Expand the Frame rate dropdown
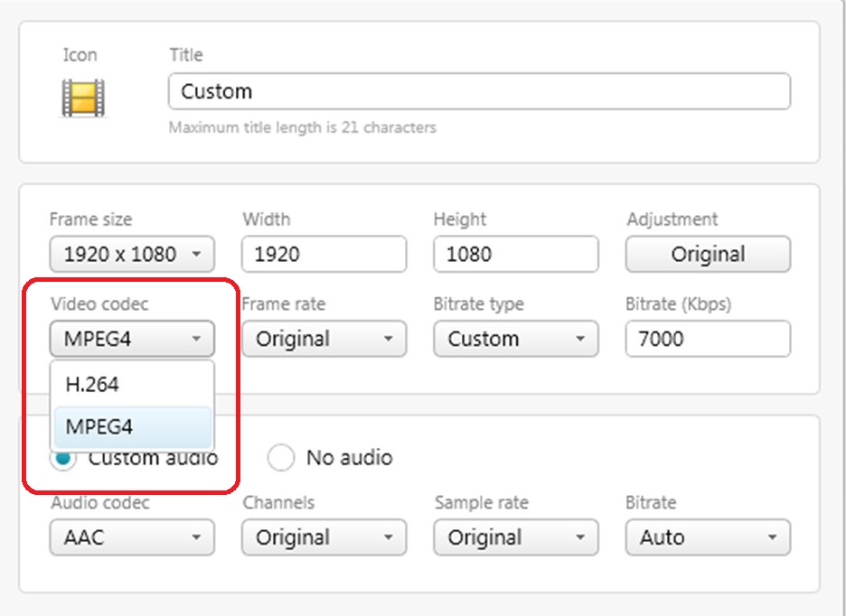846x616 pixels. (x=324, y=340)
